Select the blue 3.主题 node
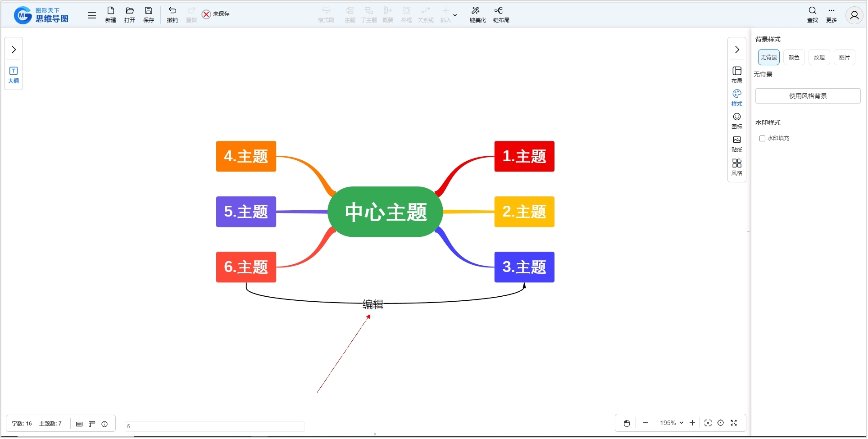 [x=524, y=267]
